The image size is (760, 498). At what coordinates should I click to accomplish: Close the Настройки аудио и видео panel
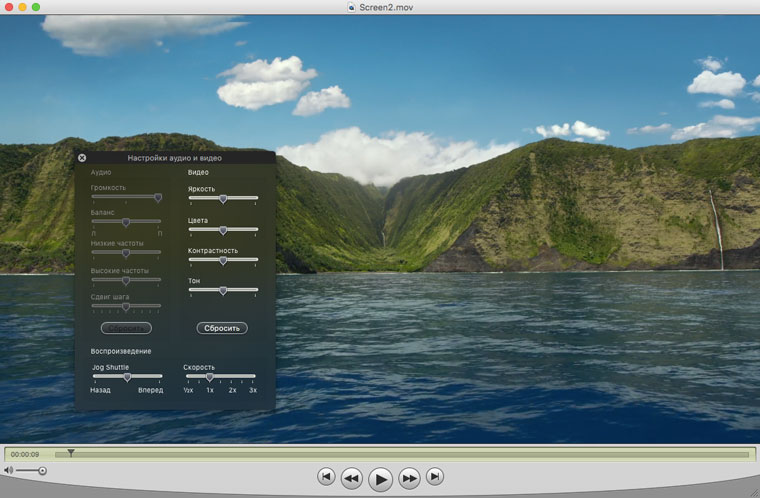pyautogui.click(x=82, y=158)
